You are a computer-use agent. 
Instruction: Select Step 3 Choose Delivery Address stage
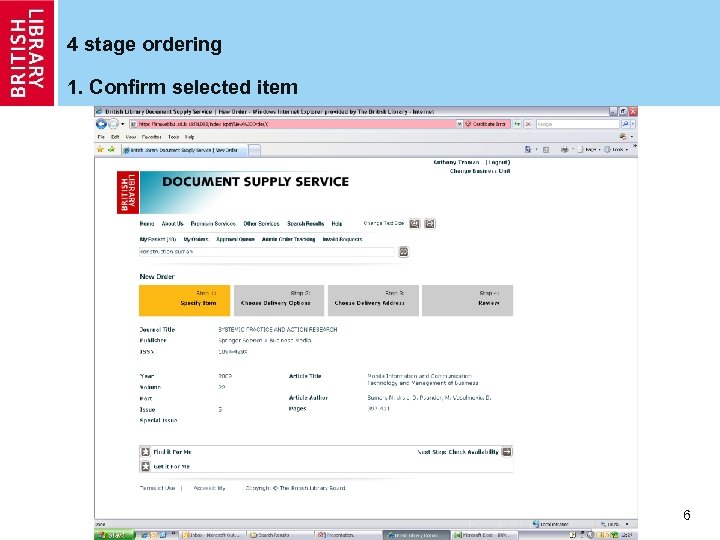pyautogui.click(x=373, y=300)
